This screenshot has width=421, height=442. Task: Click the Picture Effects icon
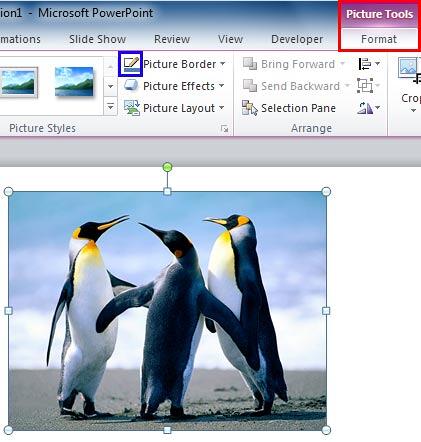(131, 86)
